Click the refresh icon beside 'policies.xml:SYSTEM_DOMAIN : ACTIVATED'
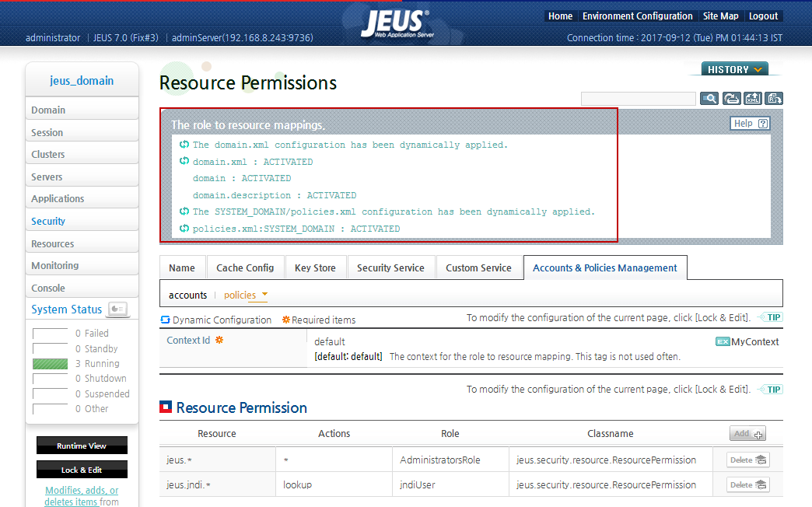Viewport: 812px width, 507px height. [184, 228]
